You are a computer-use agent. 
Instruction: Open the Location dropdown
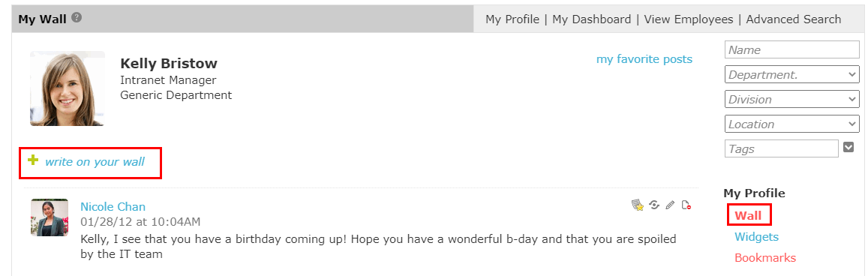tap(791, 124)
